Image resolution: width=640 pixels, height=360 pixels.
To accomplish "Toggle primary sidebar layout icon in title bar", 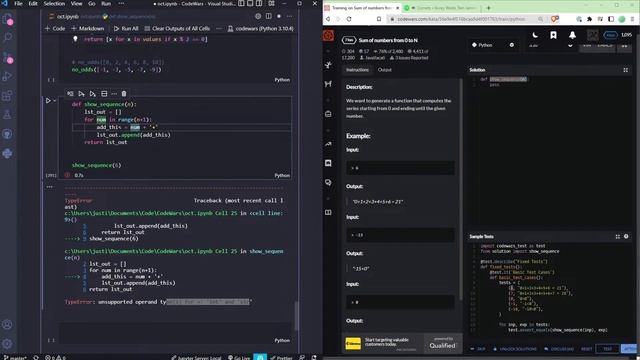I will [x=241, y=4].
